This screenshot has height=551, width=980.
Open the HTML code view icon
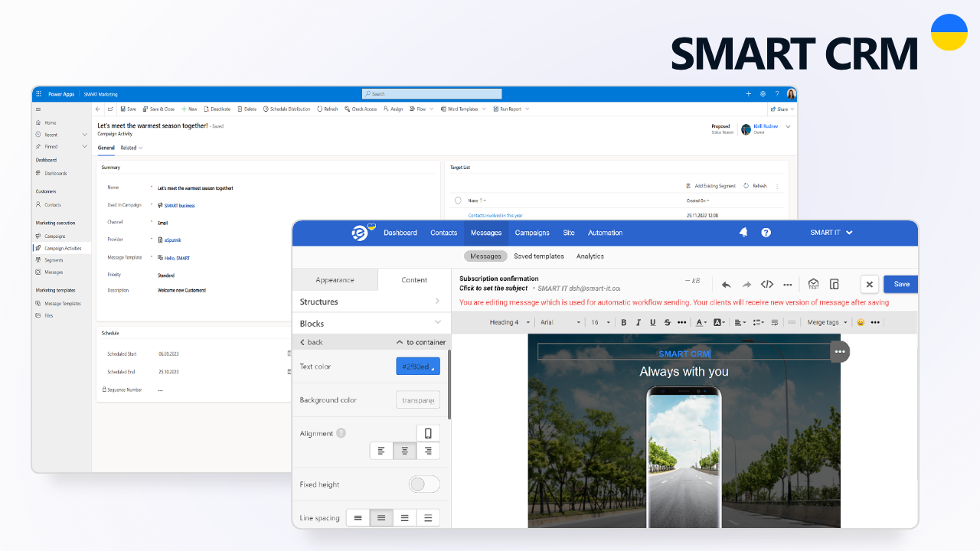click(766, 284)
